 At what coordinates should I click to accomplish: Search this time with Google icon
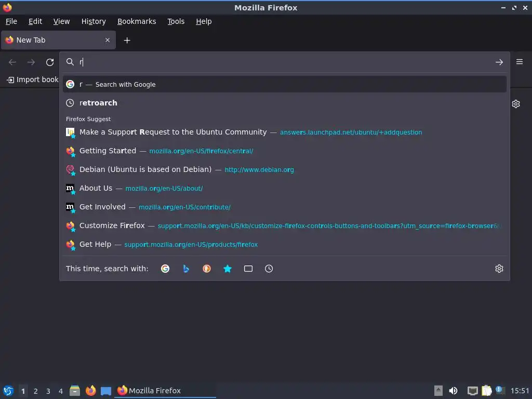click(x=165, y=269)
